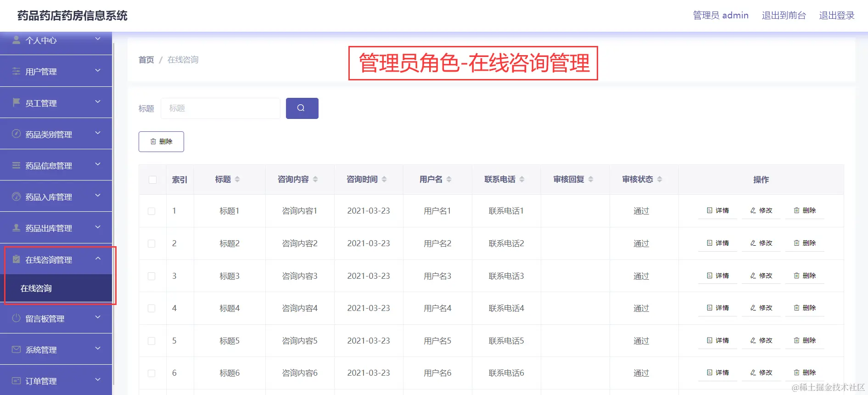This screenshot has height=395, width=868.
Task: Collapse the 在线咨询管理 menu chevron
Action: tap(98, 259)
